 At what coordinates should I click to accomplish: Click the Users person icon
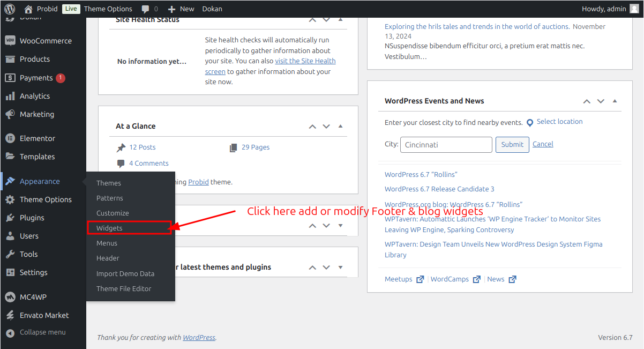10,236
